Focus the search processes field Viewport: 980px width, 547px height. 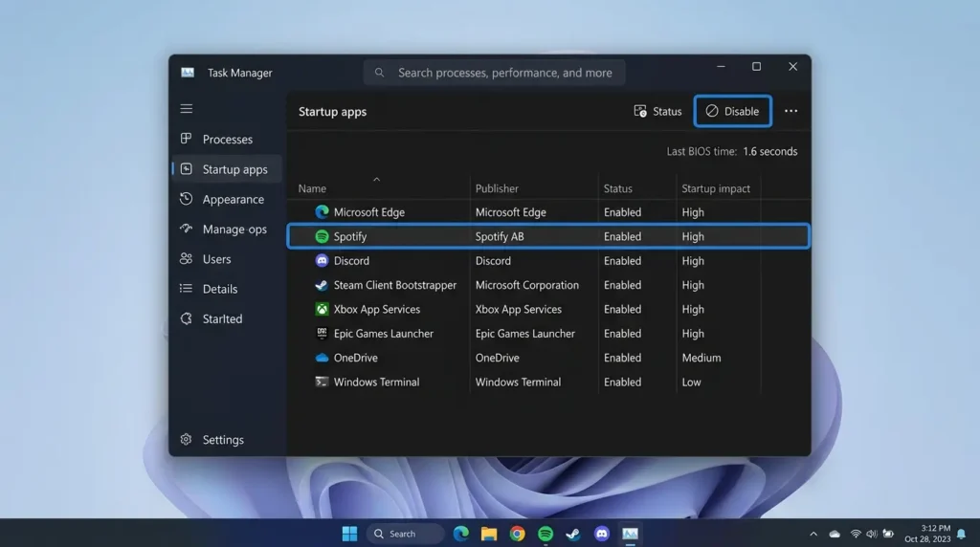click(495, 73)
